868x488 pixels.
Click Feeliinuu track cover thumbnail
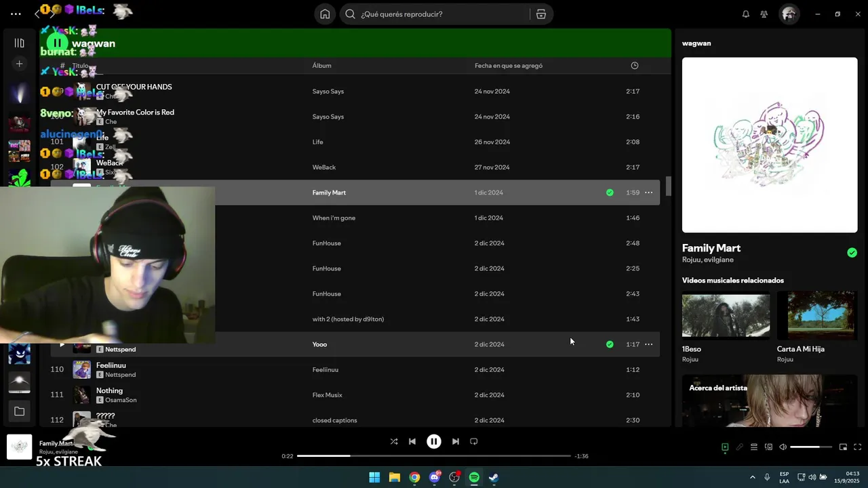point(81,369)
